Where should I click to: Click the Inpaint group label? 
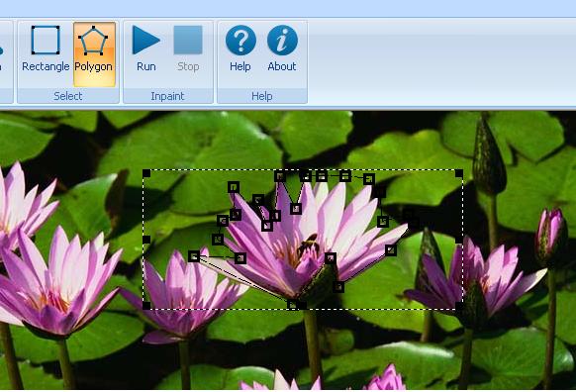tap(167, 96)
